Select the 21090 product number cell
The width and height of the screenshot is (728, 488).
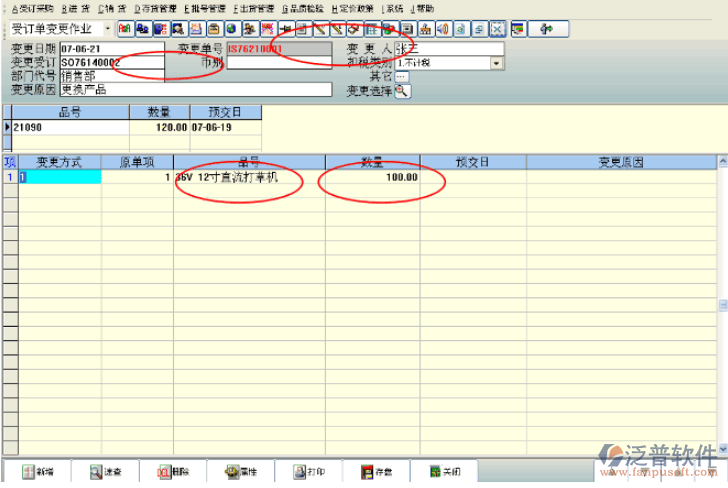(x=71, y=128)
